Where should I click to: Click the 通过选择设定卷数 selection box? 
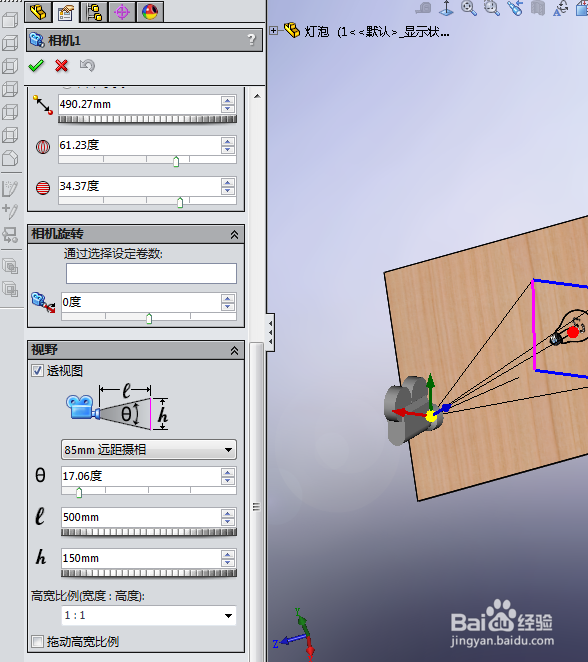coord(151,274)
